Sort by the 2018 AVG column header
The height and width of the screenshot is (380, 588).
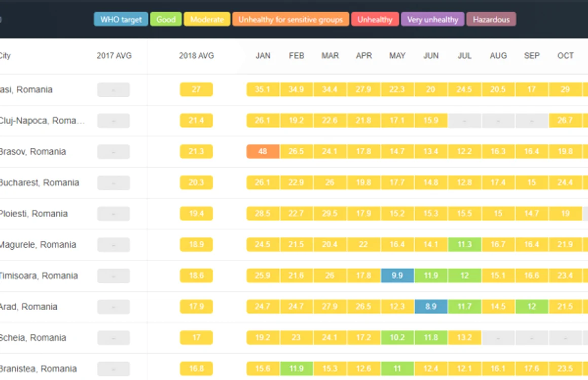click(x=197, y=56)
